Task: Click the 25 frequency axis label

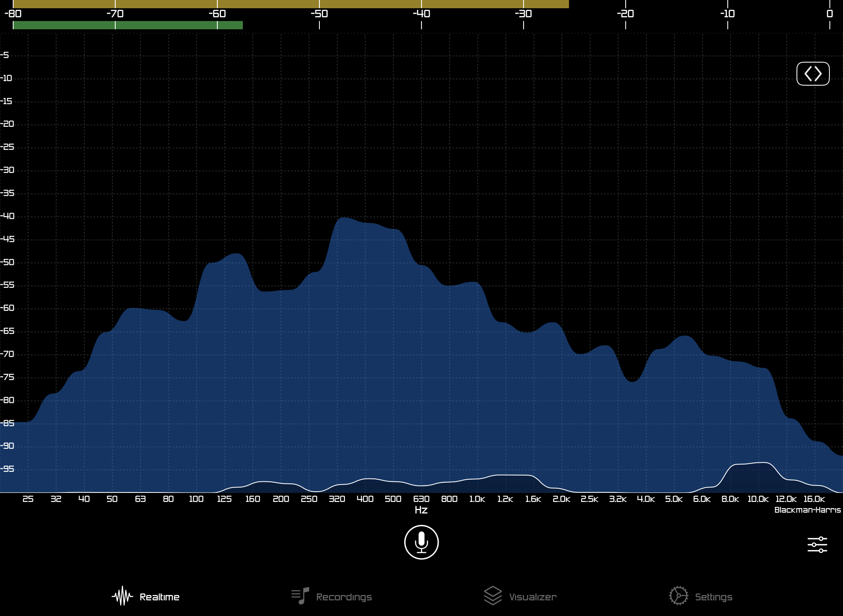Action: click(28, 499)
